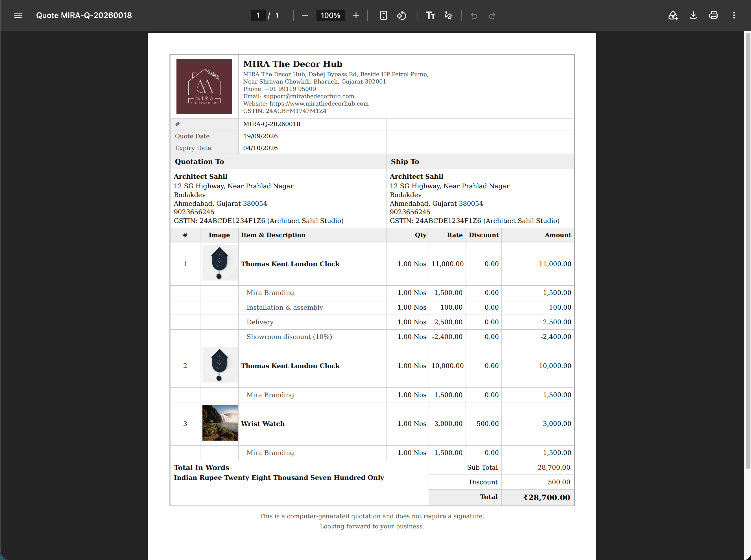Click the sub total value '28,700.00'

point(554,467)
